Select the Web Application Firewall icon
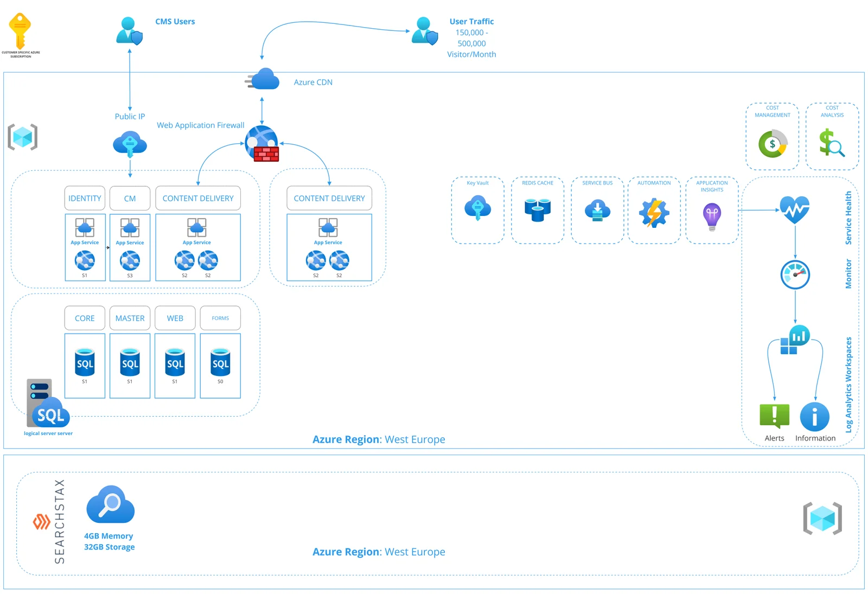Image resolution: width=868 pixels, height=594 pixels. 262,144
